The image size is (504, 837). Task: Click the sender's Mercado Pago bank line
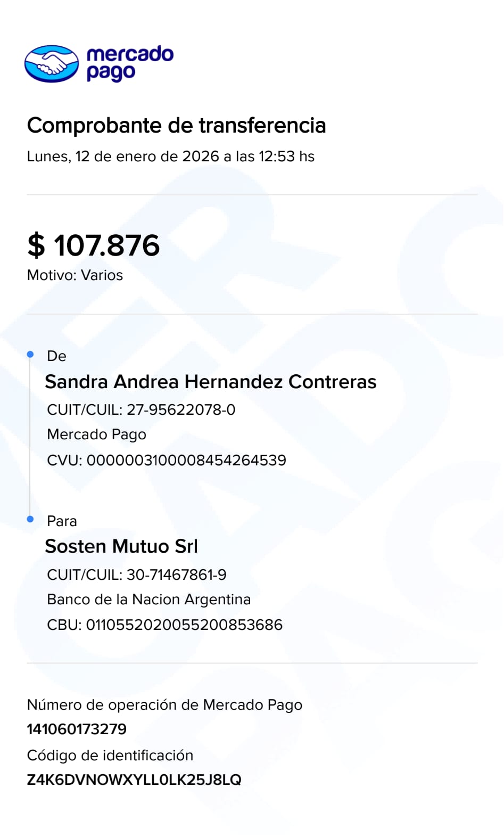[96, 434]
